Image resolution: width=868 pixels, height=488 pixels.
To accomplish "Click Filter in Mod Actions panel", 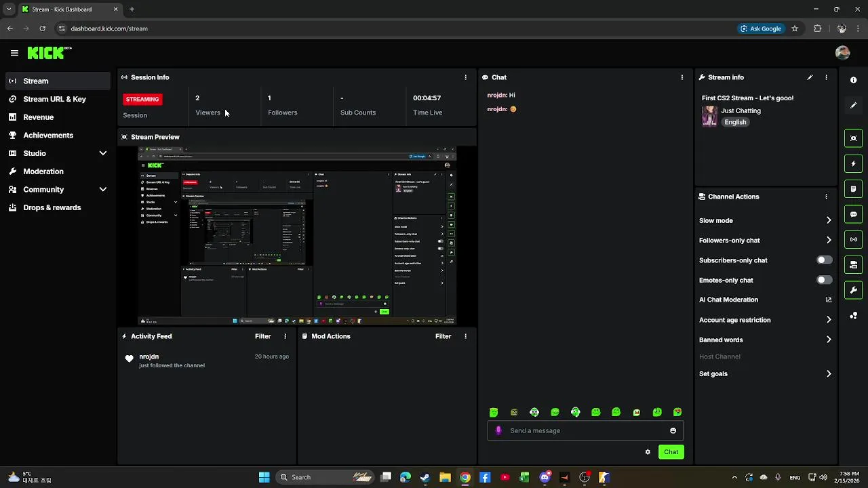I will point(443,336).
